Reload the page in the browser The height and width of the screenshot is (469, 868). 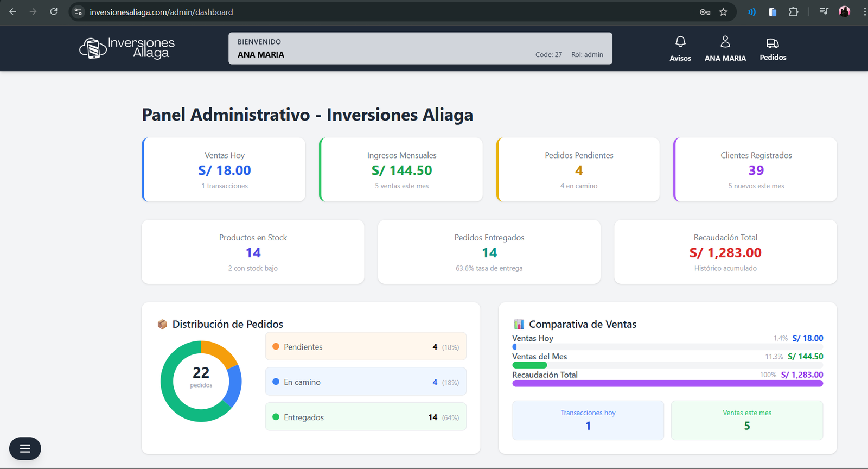pyautogui.click(x=54, y=12)
